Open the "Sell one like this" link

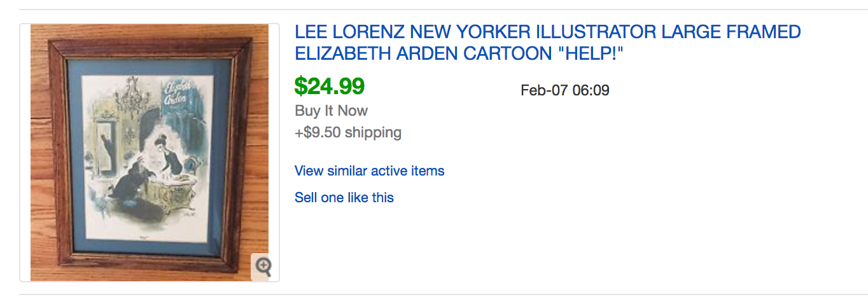tap(344, 198)
